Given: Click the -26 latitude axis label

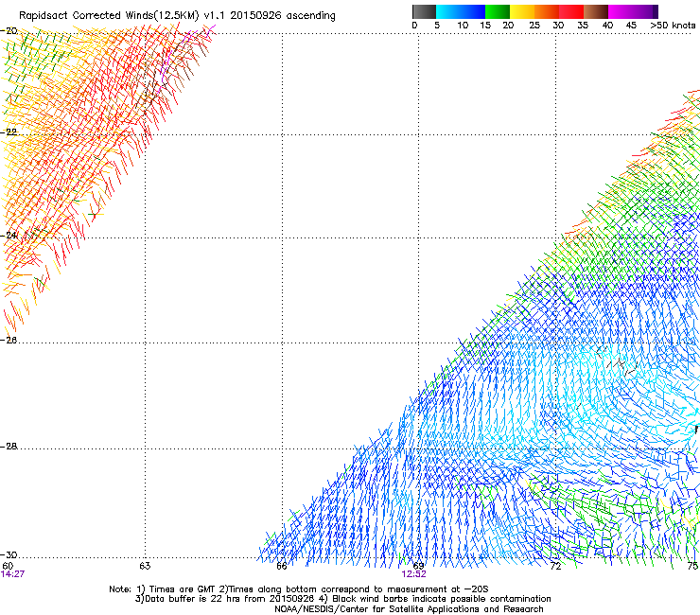Looking at the screenshot, I should (9, 340).
